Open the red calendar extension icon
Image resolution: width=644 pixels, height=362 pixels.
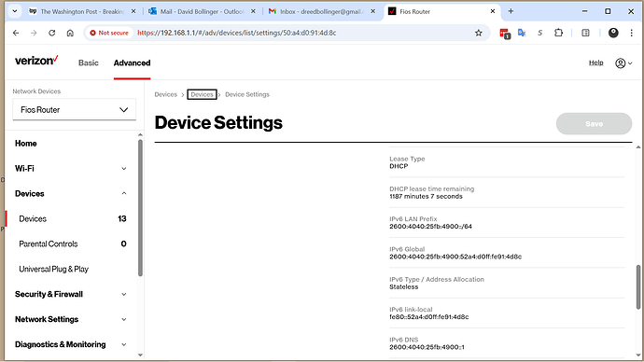click(x=504, y=34)
